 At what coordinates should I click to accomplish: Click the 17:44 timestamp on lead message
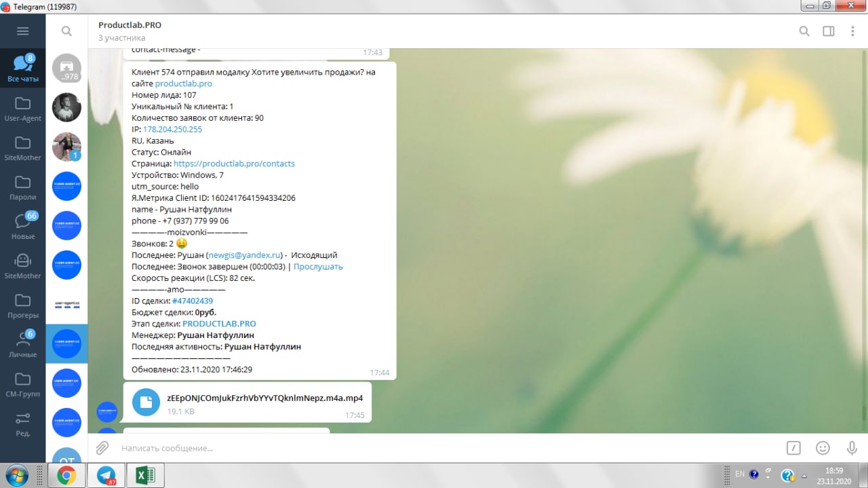point(379,373)
